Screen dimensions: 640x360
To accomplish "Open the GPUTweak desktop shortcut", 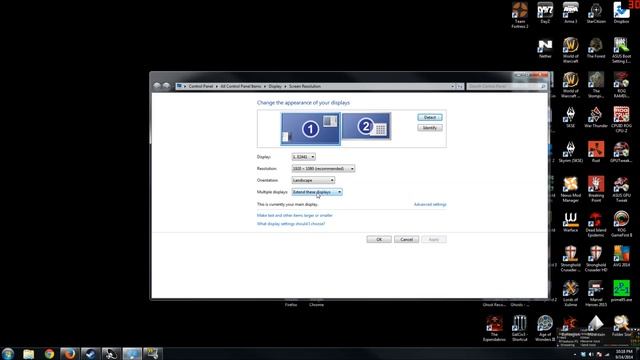I will [x=621, y=152].
